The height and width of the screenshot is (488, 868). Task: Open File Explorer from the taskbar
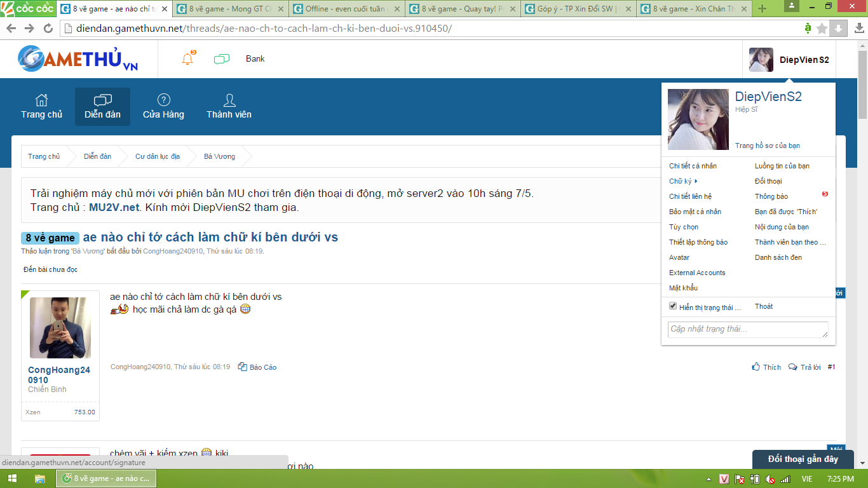[40, 478]
